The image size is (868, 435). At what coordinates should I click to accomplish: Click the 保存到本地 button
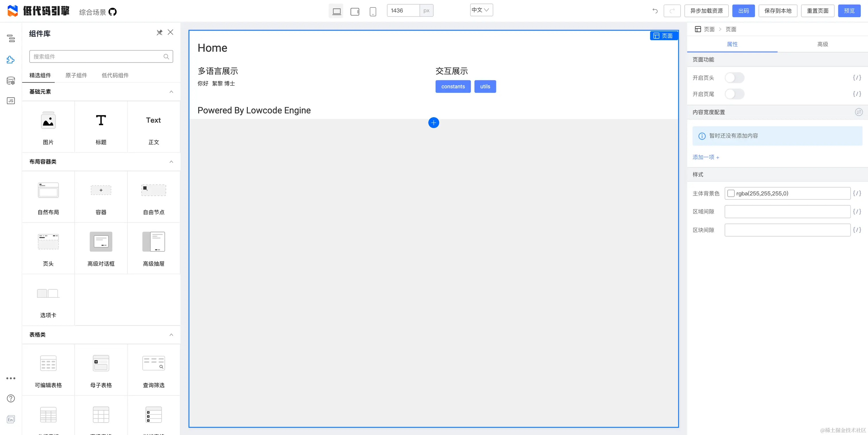pyautogui.click(x=778, y=11)
